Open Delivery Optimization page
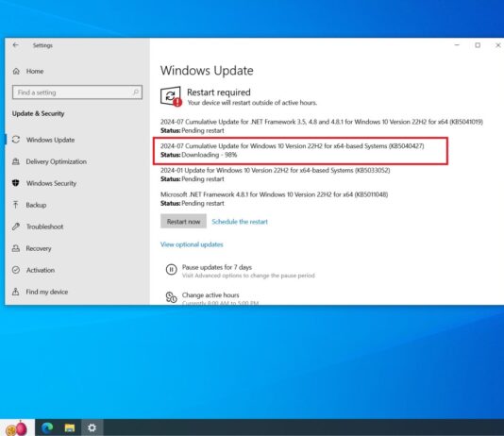 click(57, 161)
